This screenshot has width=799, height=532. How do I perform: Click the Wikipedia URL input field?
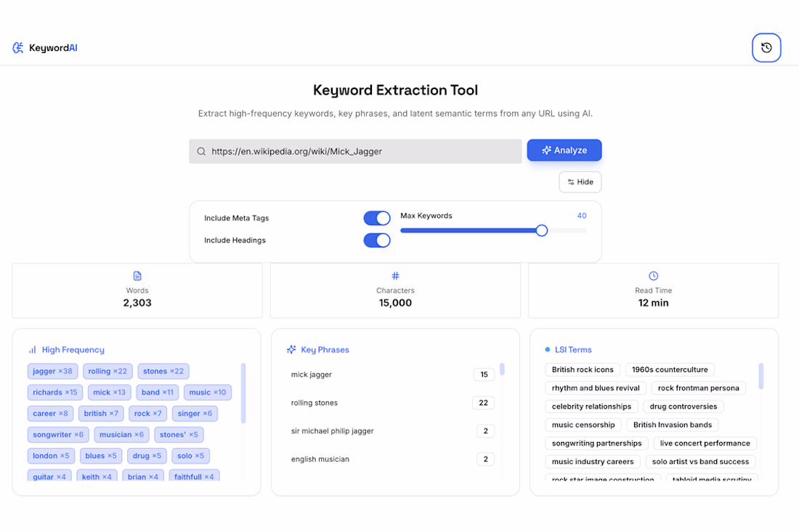coord(355,151)
